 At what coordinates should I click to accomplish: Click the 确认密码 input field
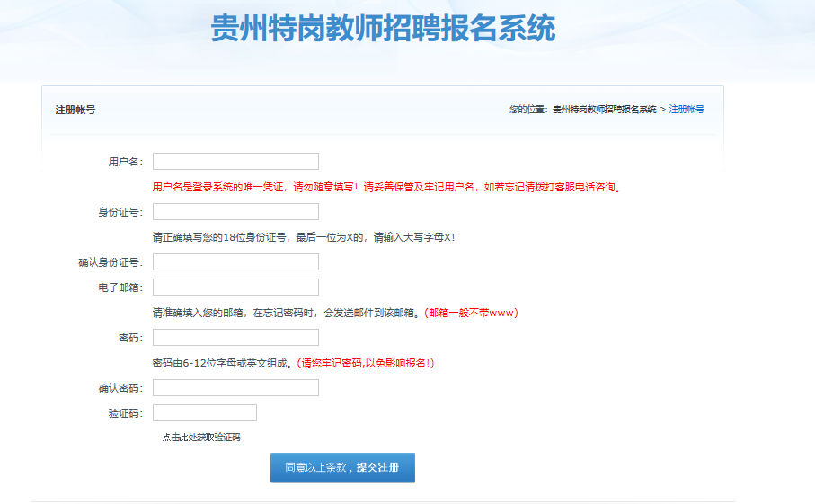[x=235, y=388]
